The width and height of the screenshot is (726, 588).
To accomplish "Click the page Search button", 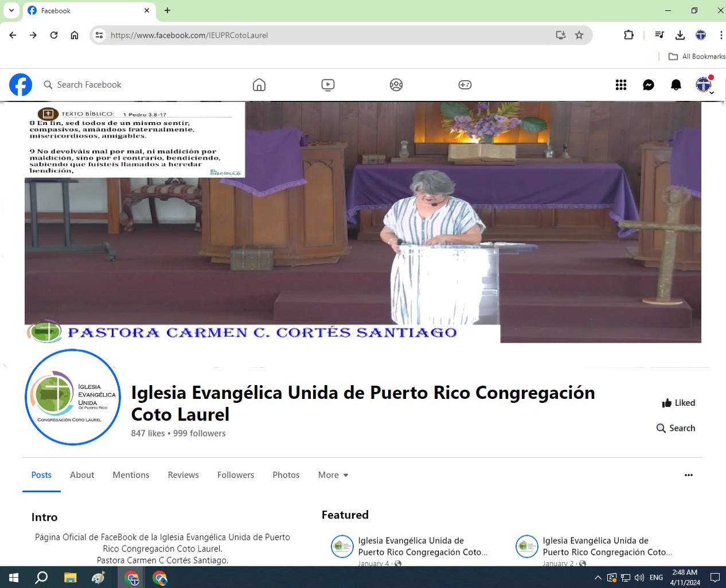I will [676, 428].
